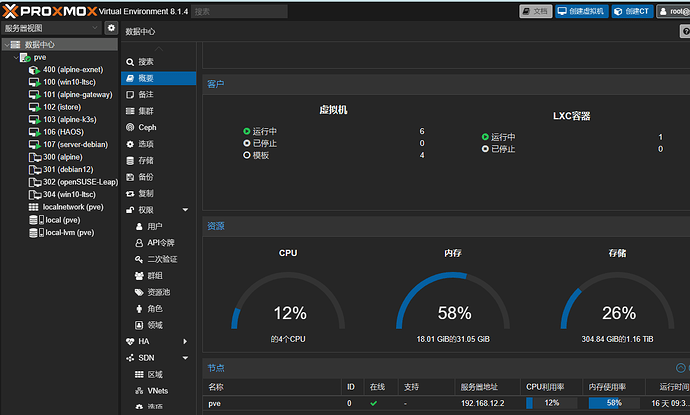Click the Ceph icon in the side menu

tap(130, 128)
